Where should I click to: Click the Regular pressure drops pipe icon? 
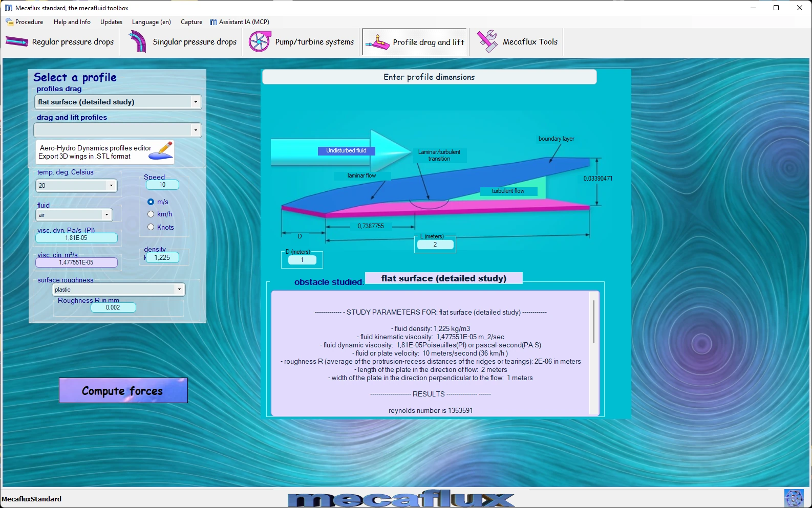pyautogui.click(x=17, y=42)
